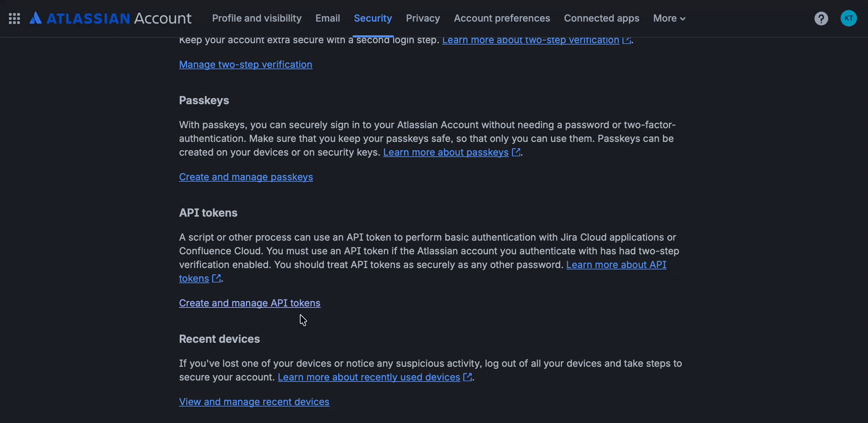Switch to Profile and visibility tab
Image resolution: width=868 pixels, height=423 pixels.
[x=257, y=19]
